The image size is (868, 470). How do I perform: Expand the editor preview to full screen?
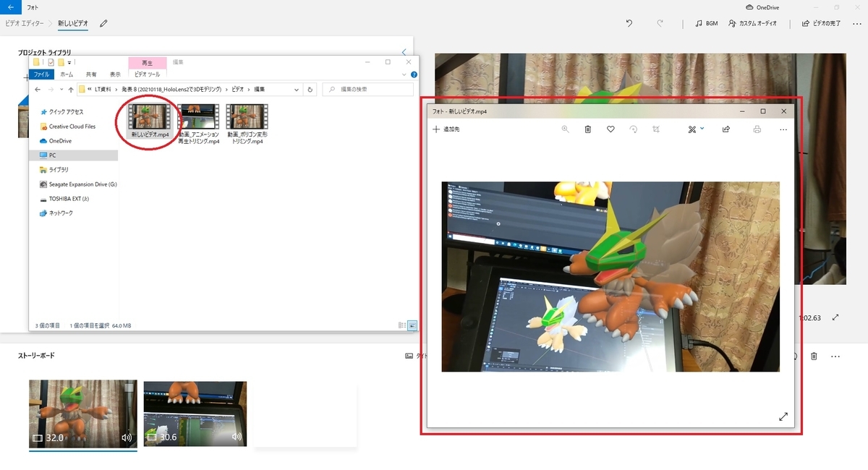(836, 317)
